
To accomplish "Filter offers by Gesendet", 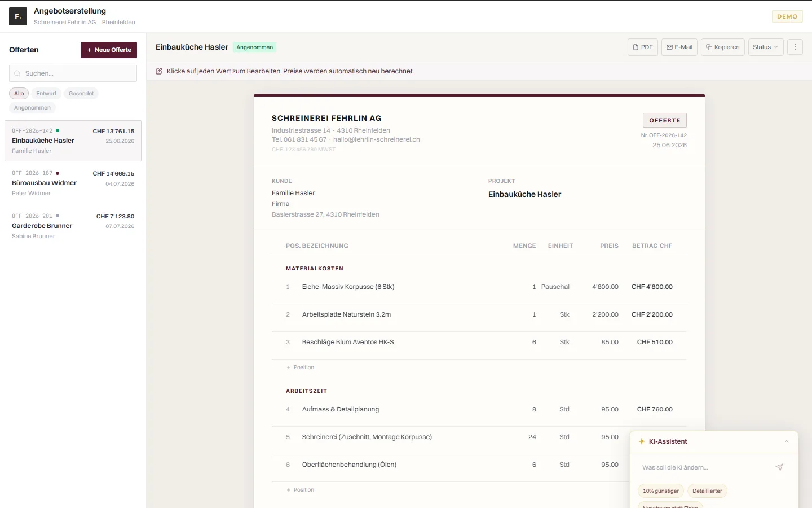I will [81, 94].
